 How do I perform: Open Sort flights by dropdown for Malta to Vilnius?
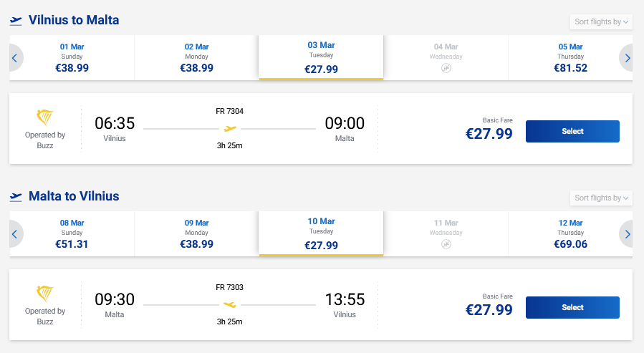click(602, 198)
